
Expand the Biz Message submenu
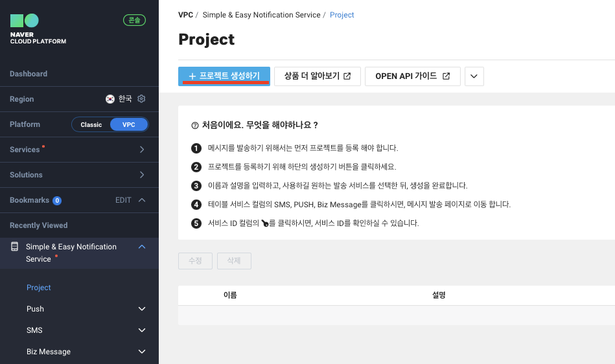142,352
